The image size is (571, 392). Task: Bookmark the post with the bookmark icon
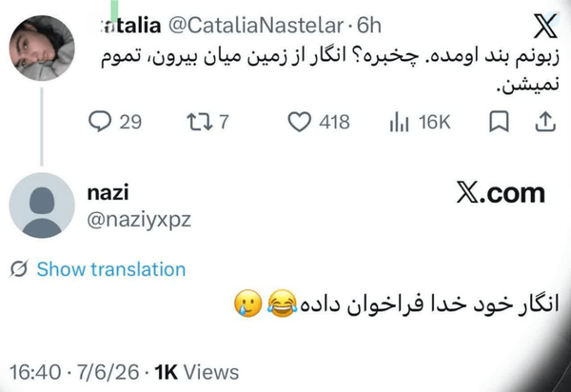[x=499, y=122]
